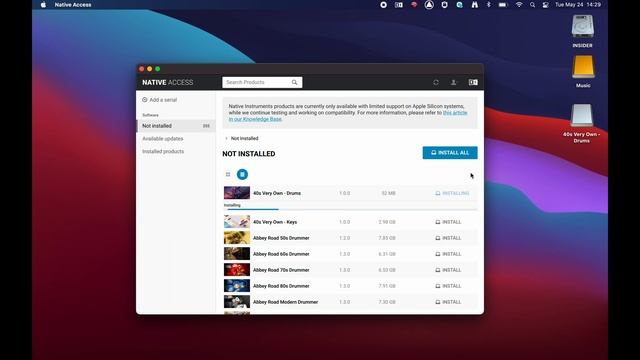Select the 40s Very Own - Drums thumbnail
The height and width of the screenshot is (360, 640).
(237, 193)
